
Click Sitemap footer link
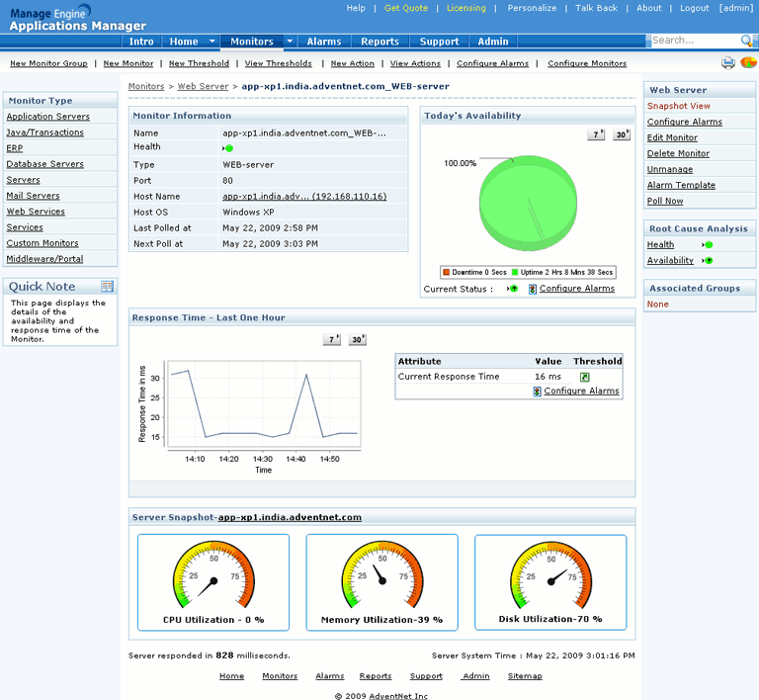click(525, 676)
